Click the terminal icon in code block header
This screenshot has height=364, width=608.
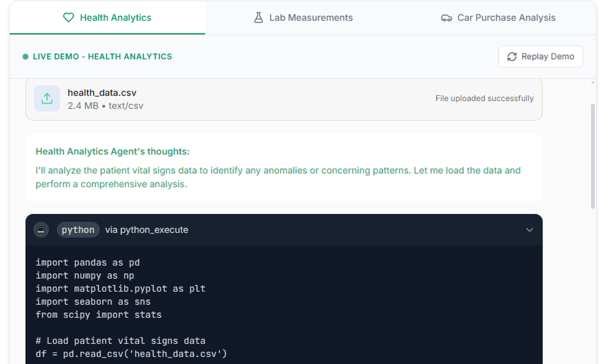(x=41, y=230)
